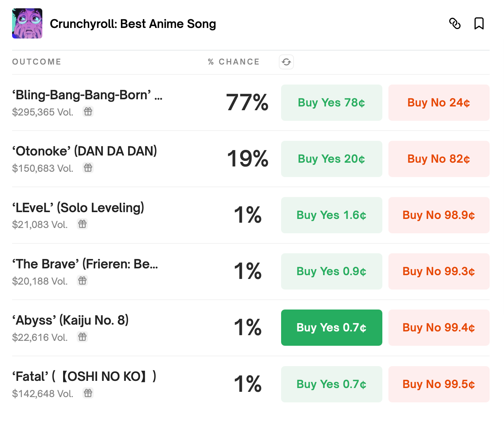Click the refresh icon beside % Chance

(286, 62)
